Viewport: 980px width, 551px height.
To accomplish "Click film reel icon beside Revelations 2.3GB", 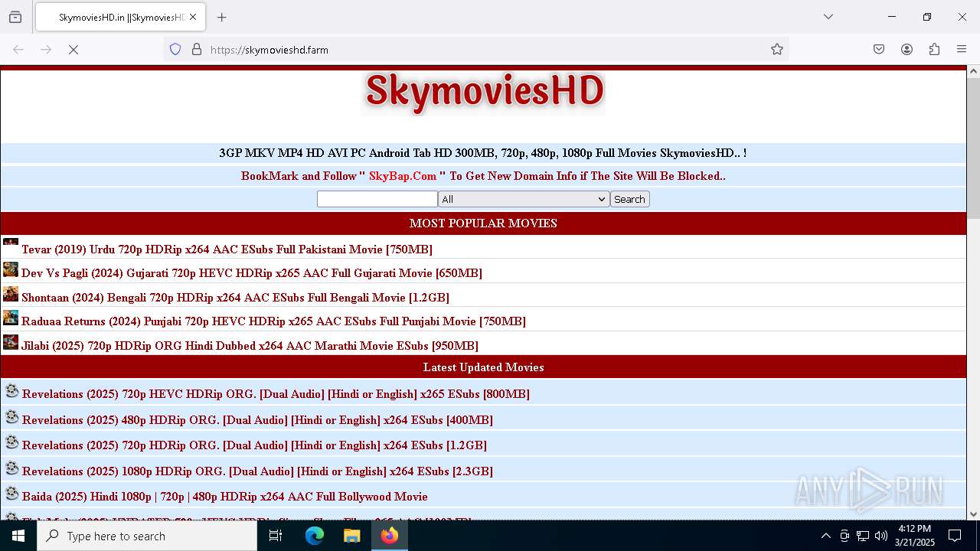I will coord(12,468).
